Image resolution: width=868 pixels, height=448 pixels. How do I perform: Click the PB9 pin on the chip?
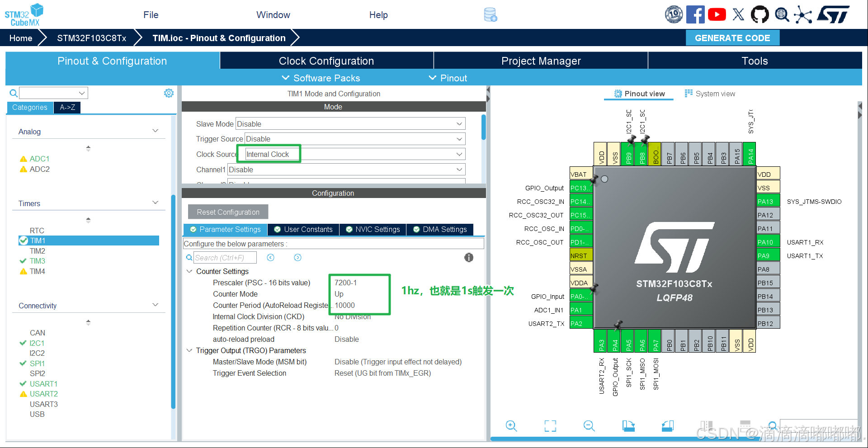tap(628, 154)
